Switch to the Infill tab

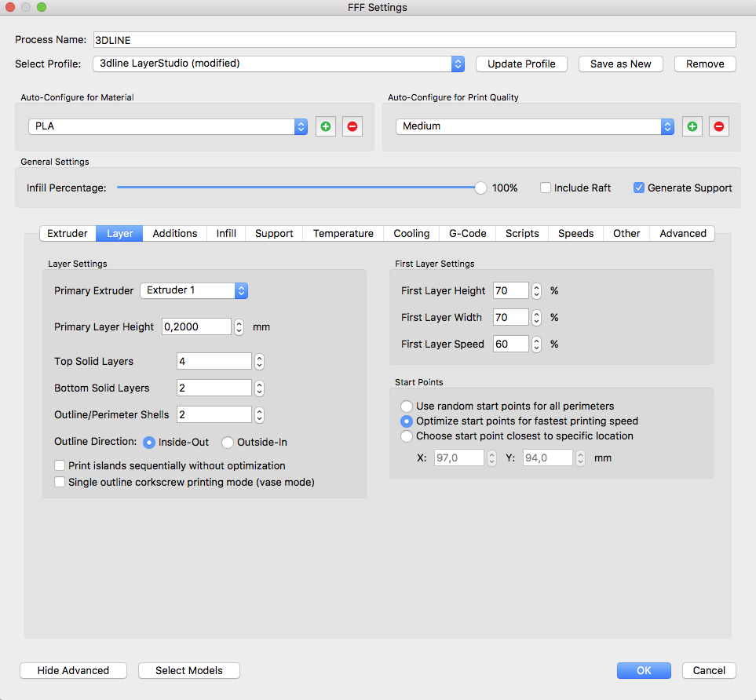pyautogui.click(x=226, y=233)
